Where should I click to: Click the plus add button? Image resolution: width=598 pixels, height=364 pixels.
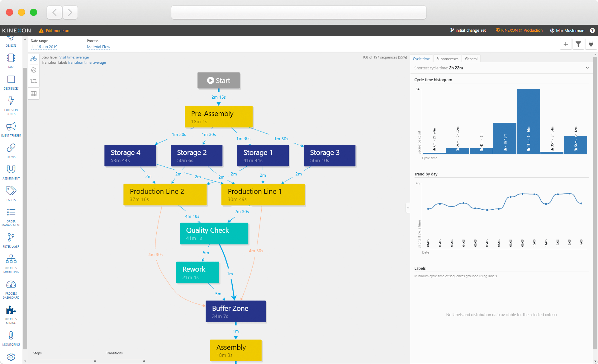[x=566, y=44]
